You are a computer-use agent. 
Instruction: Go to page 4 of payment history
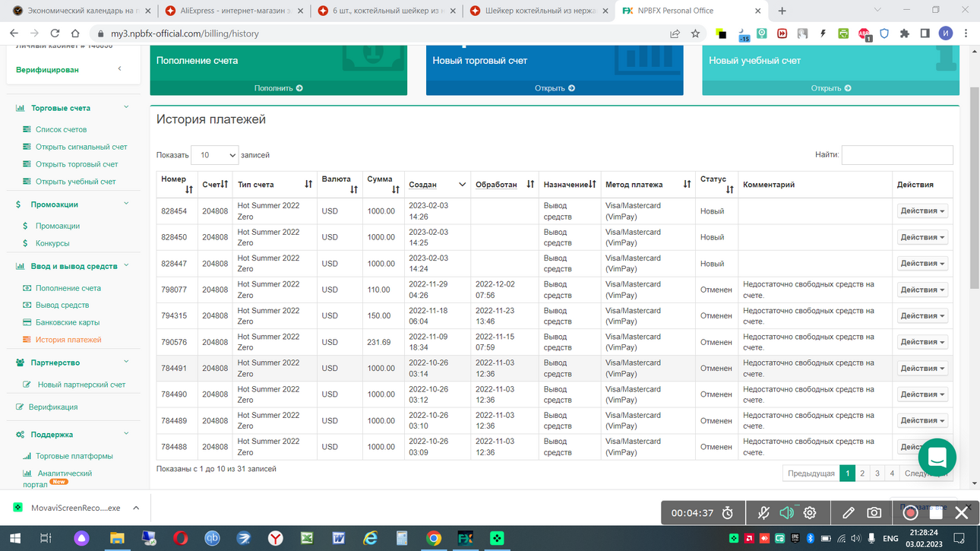(893, 473)
